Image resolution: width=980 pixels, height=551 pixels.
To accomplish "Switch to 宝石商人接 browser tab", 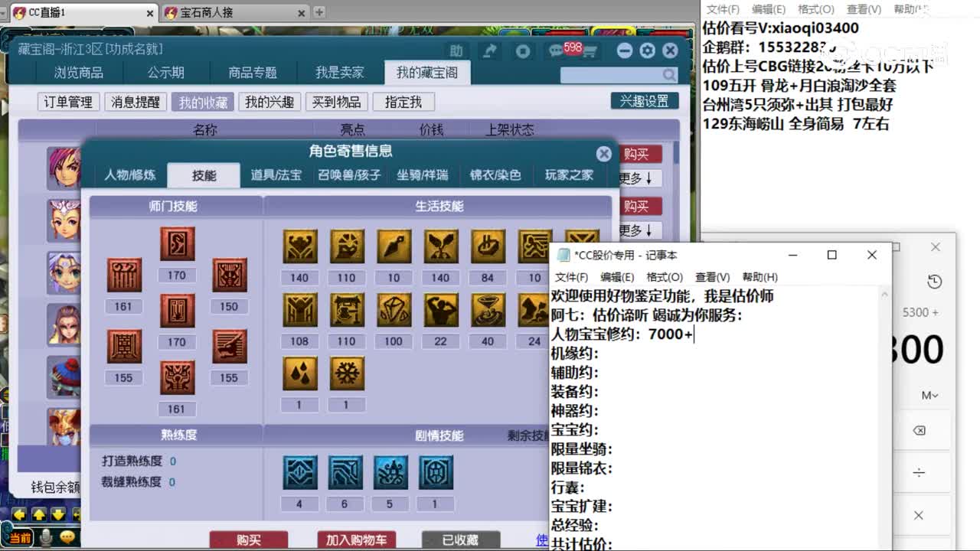I will pos(234,12).
